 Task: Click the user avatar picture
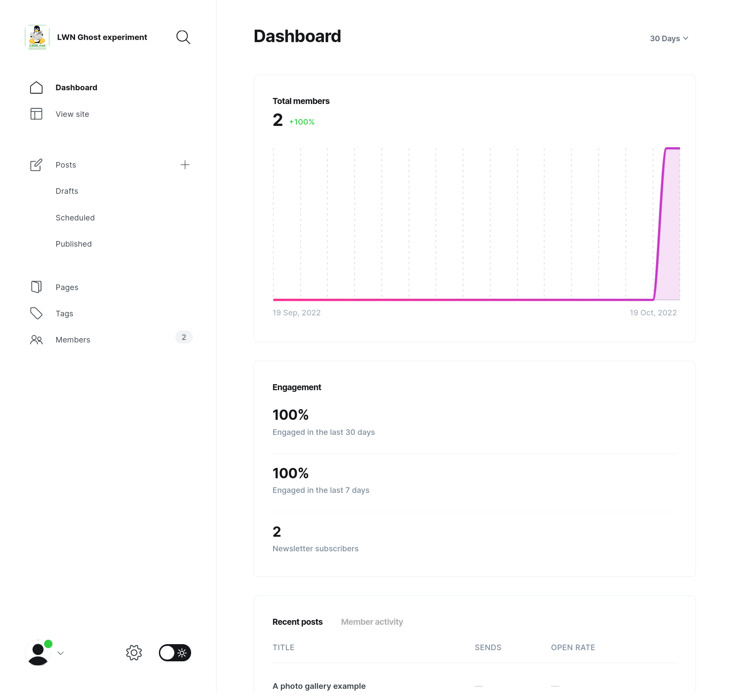pyautogui.click(x=38, y=653)
